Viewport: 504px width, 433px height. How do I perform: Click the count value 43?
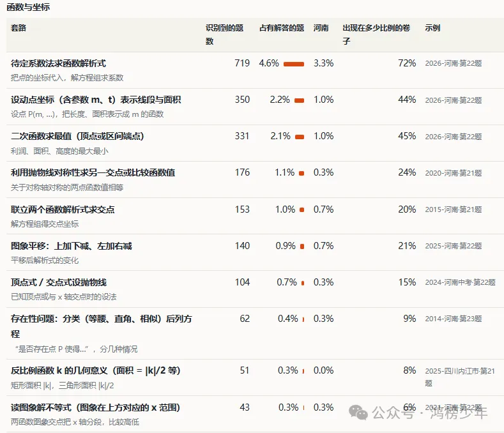pos(245,407)
